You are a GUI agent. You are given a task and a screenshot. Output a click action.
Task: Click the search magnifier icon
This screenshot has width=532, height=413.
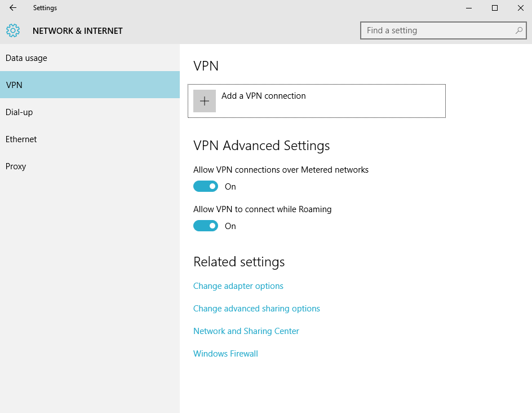coord(518,30)
